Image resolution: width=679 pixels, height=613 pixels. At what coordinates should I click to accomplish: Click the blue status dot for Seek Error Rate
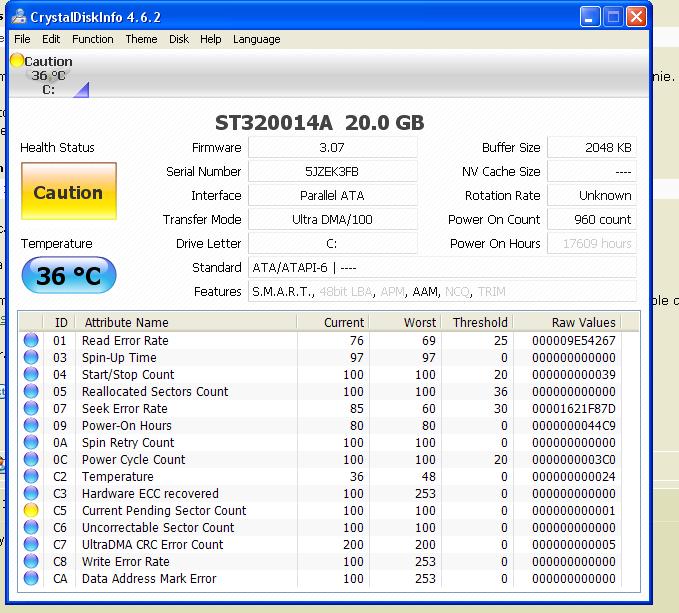tap(31, 408)
